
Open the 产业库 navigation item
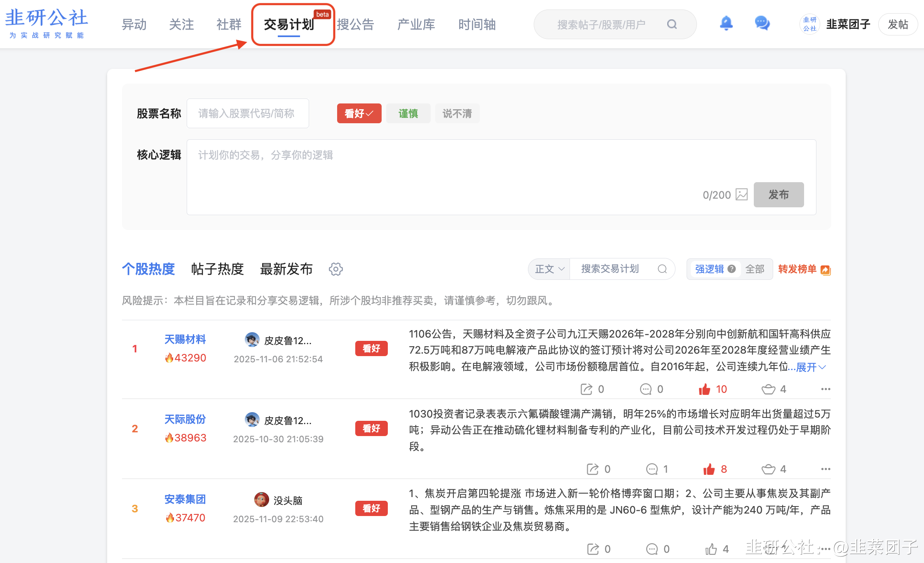click(x=416, y=24)
